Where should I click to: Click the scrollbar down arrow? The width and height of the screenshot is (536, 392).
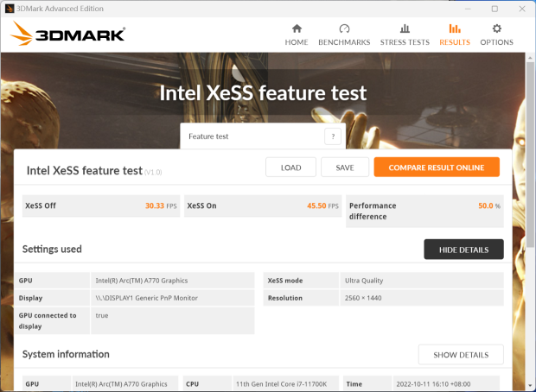(x=530, y=385)
